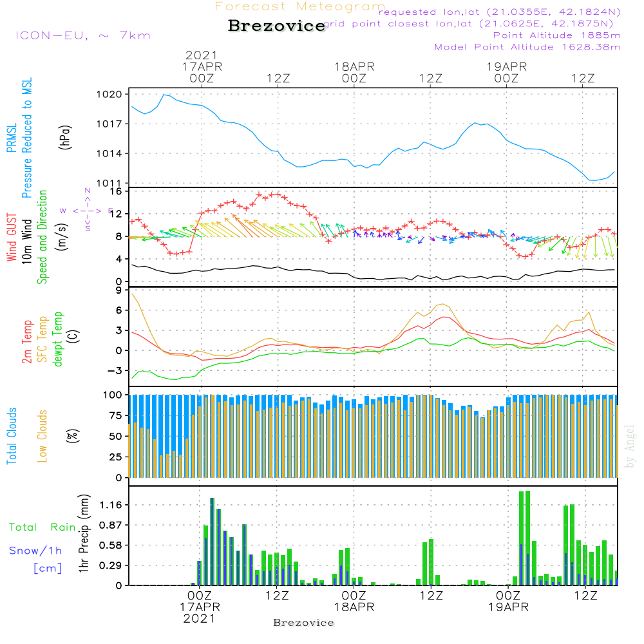
Task: Click the small 'Brezovice' caption at bottom
Action: point(303,623)
